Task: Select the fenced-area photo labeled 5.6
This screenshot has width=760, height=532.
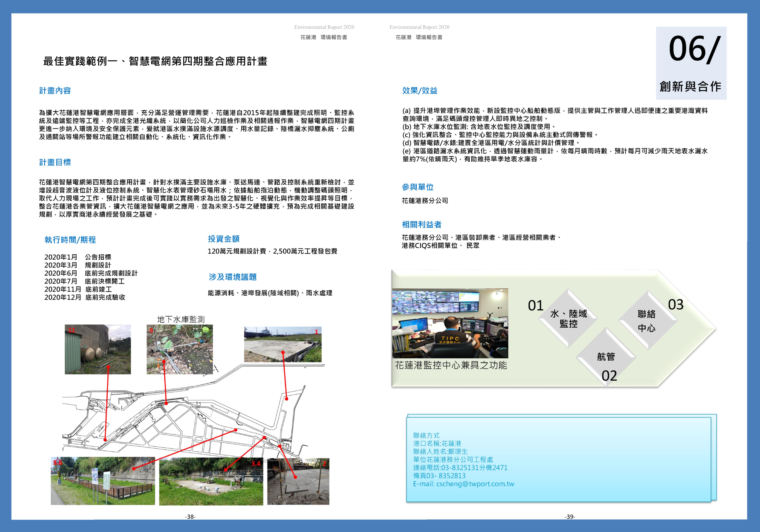Action: pyautogui.click(x=103, y=481)
